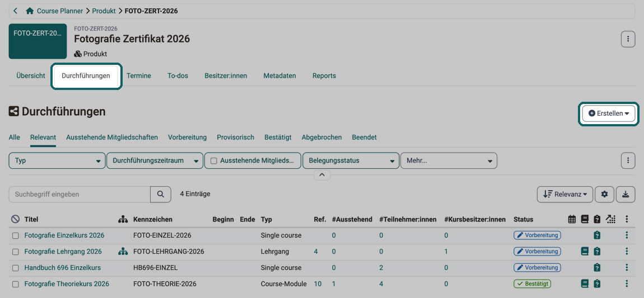Click clipboard icon in Handbuch 696 Einzelkurs row
644x298 pixels.
click(x=597, y=268)
